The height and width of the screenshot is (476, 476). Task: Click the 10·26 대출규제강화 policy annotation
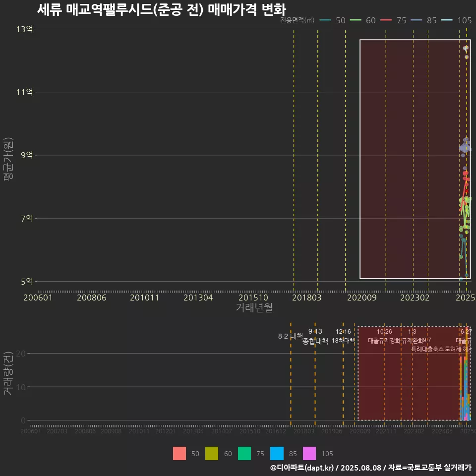click(384, 336)
